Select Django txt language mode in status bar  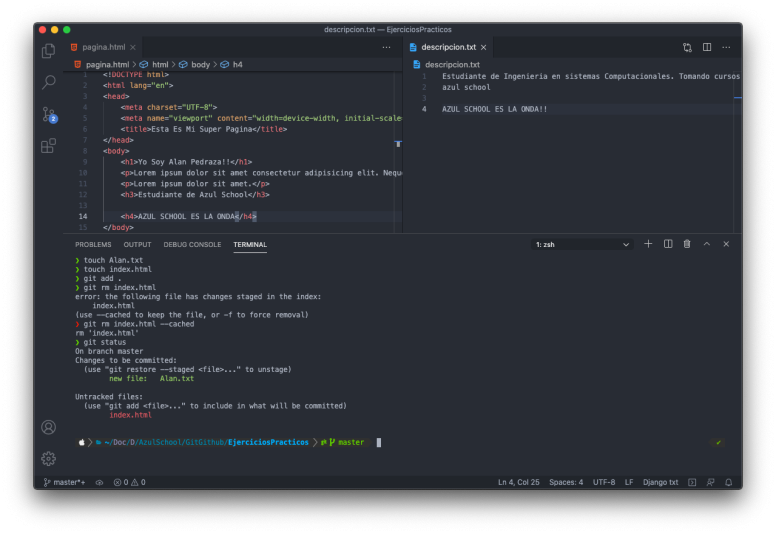pyautogui.click(x=660, y=482)
